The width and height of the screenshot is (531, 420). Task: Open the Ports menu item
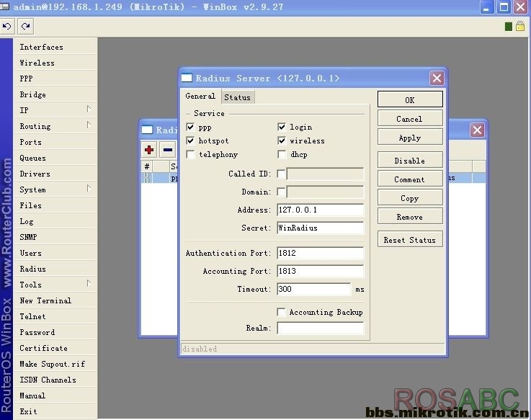pos(55,142)
